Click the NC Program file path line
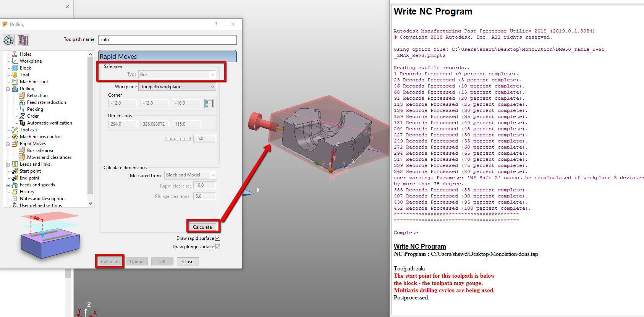 tap(466, 254)
